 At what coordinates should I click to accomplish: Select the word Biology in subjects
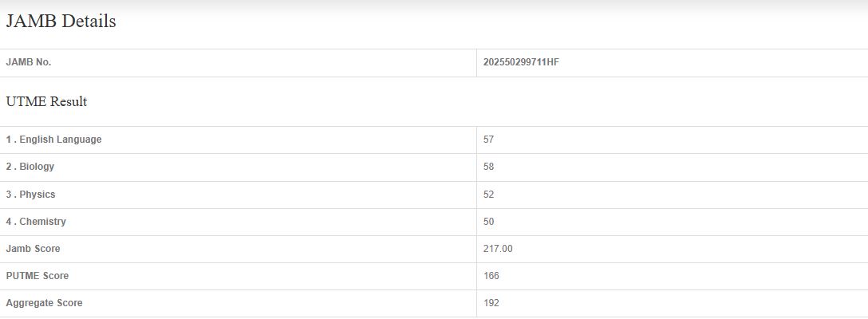coord(37,167)
